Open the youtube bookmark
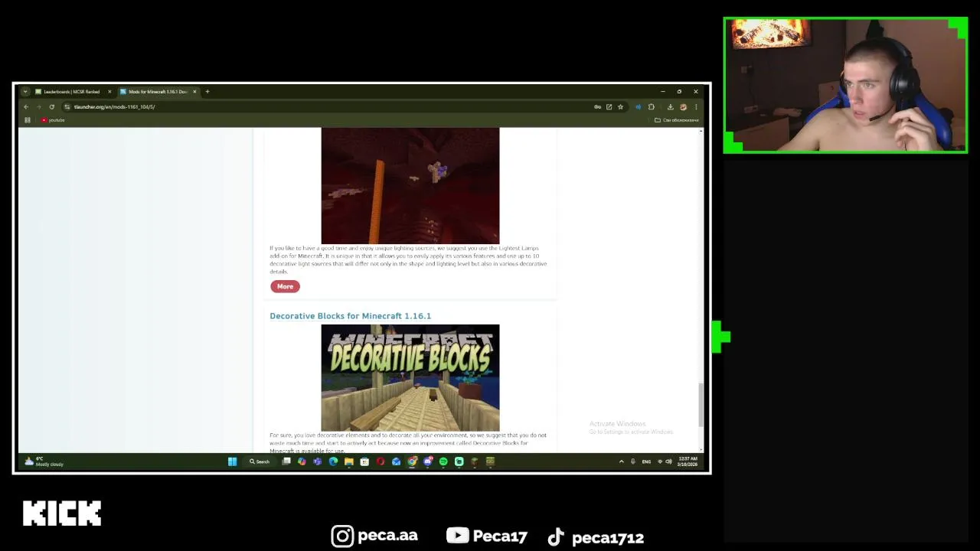Screen dimensions: 980x551 coord(53,120)
